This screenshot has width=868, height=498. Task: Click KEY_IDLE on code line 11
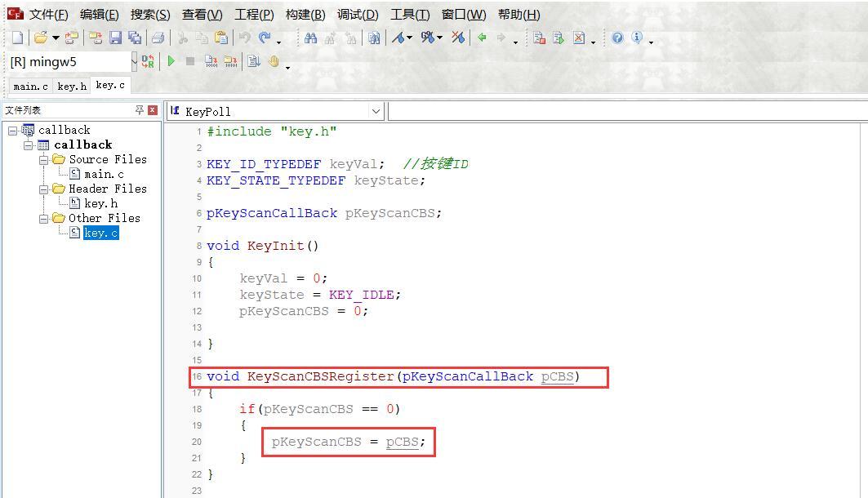click(361, 295)
